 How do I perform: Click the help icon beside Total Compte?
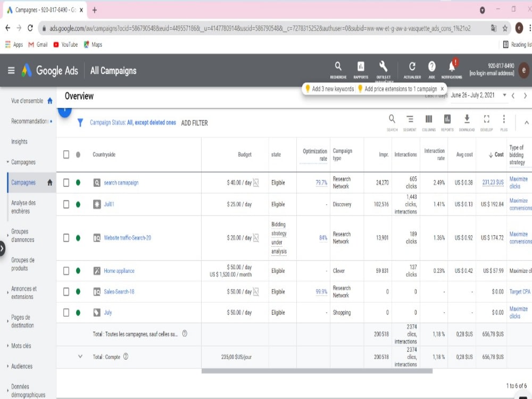[126, 356]
